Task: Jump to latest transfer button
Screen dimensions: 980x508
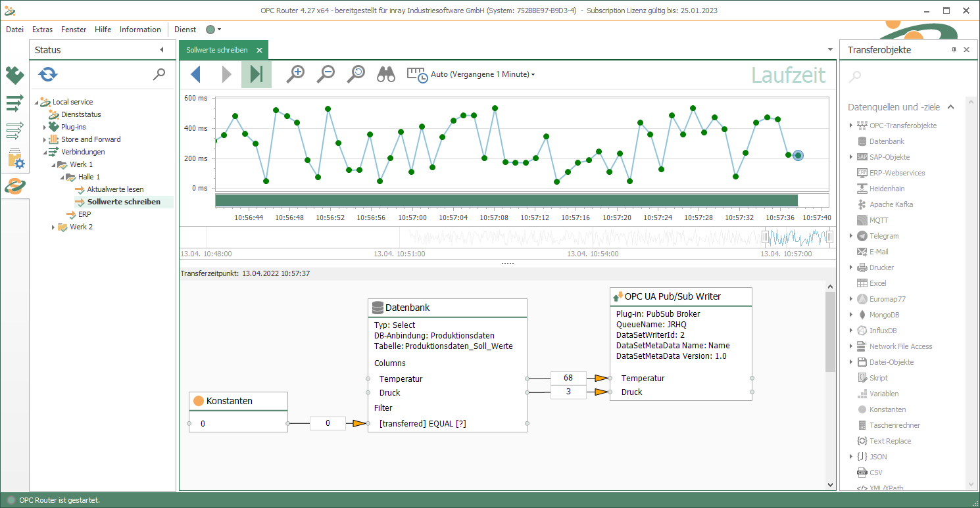Action: click(257, 74)
